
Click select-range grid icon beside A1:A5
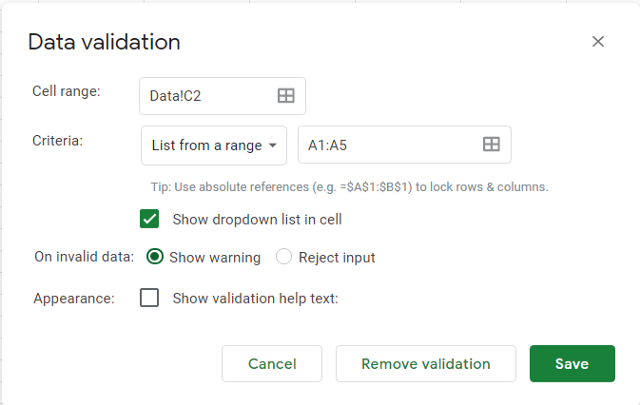pyautogui.click(x=491, y=145)
